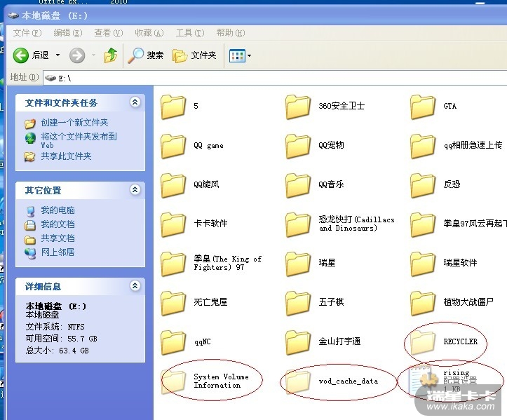Select the 卡卡软件 folder
The image size is (507, 420).
click(x=194, y=224)
